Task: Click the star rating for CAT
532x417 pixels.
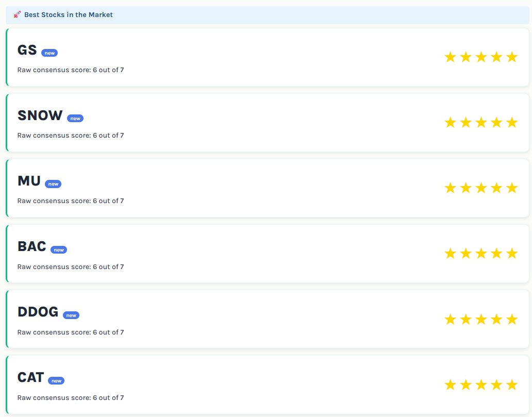Action: click(x=481, y=385)
